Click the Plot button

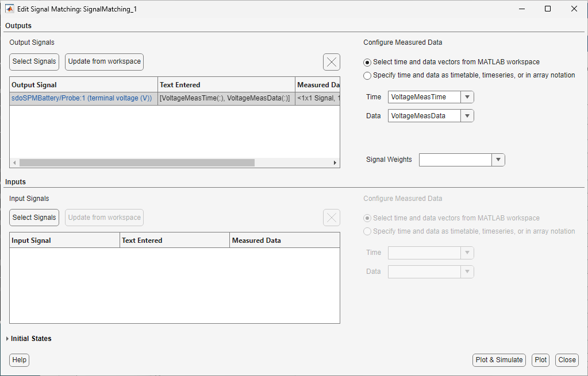540,360
